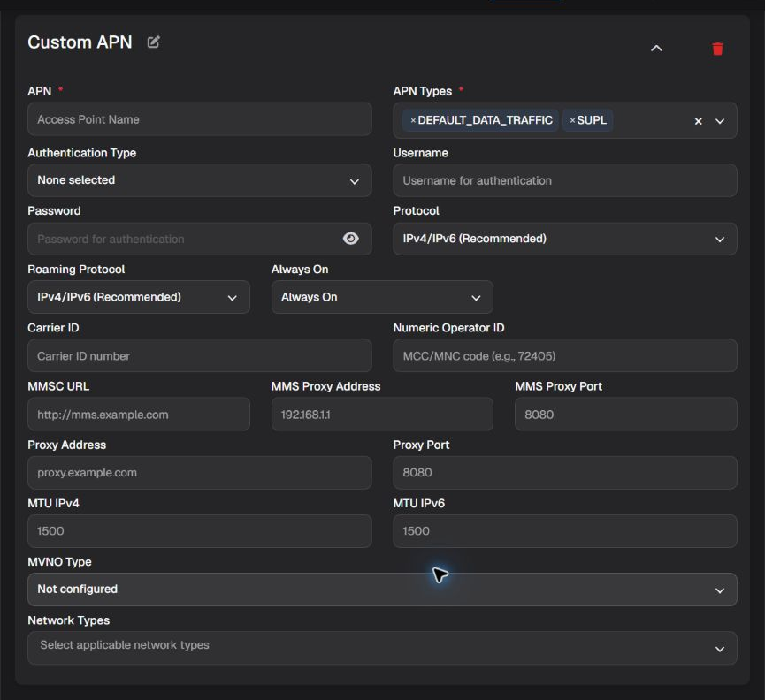Viewport: 765px width, 700px height.
Task: Remove the SUPL tag from APN Types
Action: tap(572, 120)
